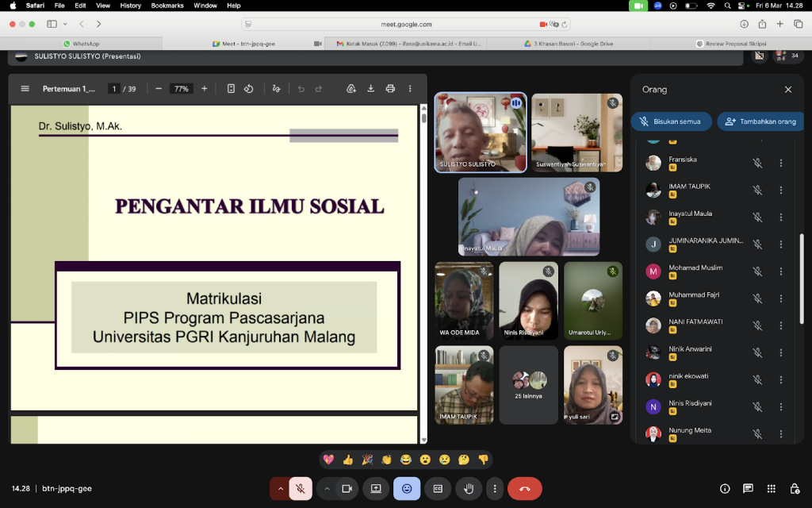Screen dimensions: 812x508
Task: Toggle the camera on or off
Action: point(347,488)
